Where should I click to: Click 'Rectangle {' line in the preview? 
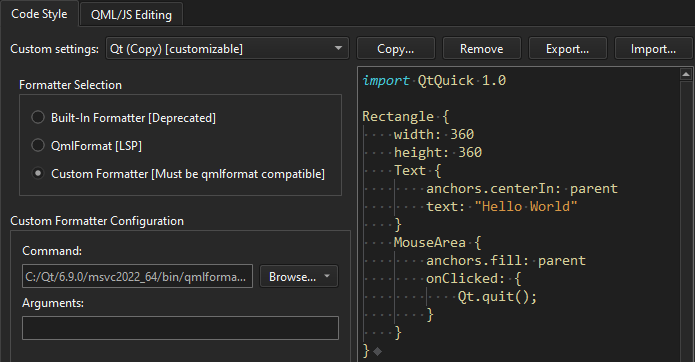(406, 117)
